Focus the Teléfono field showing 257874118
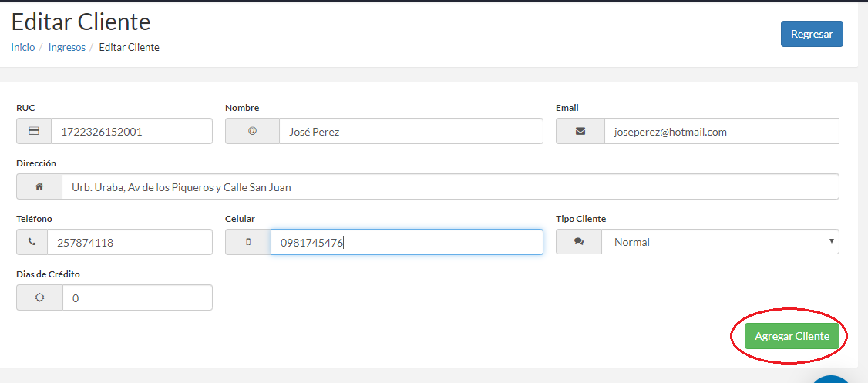This screenshot has height=383, width=868. 130,242
